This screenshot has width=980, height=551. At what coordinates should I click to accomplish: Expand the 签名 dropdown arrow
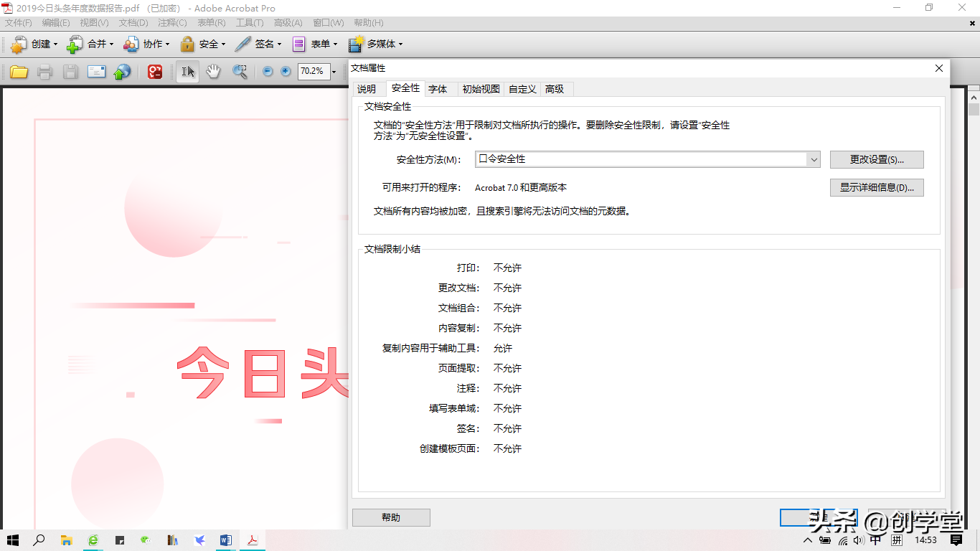click(x=279, y=44)
